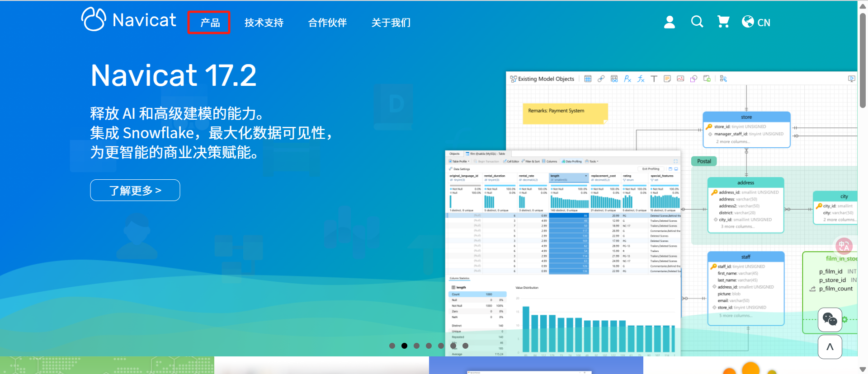
Task: Select the fourth carousel dot
Action: (x=429, y=346)
